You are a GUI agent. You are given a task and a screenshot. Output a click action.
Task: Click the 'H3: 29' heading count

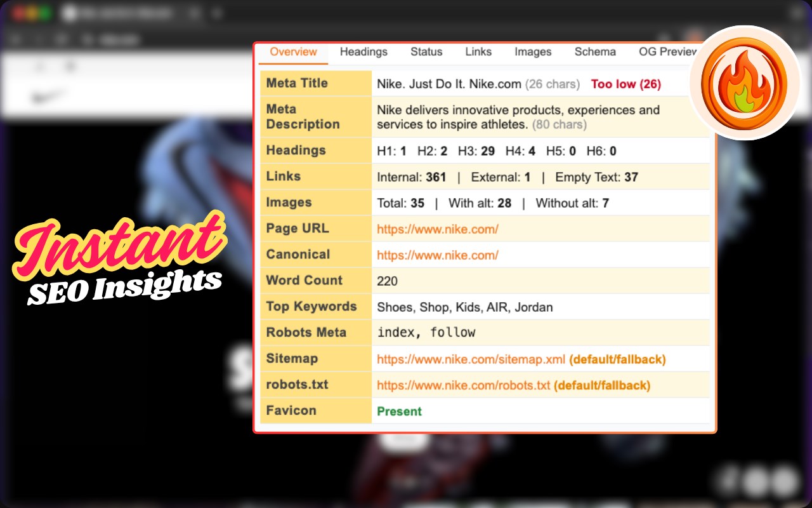point(478,151)
